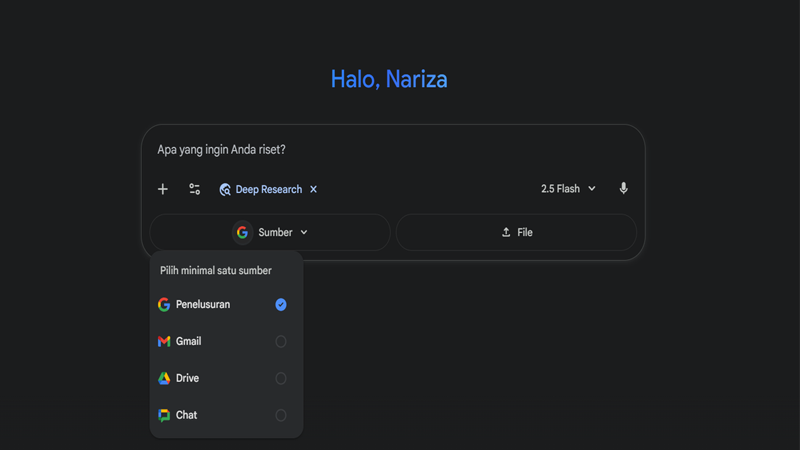Click the Google Chat bubble icon
Image resolution: width=800 pixels, height=450 pixels.
[x=164, y=415]
